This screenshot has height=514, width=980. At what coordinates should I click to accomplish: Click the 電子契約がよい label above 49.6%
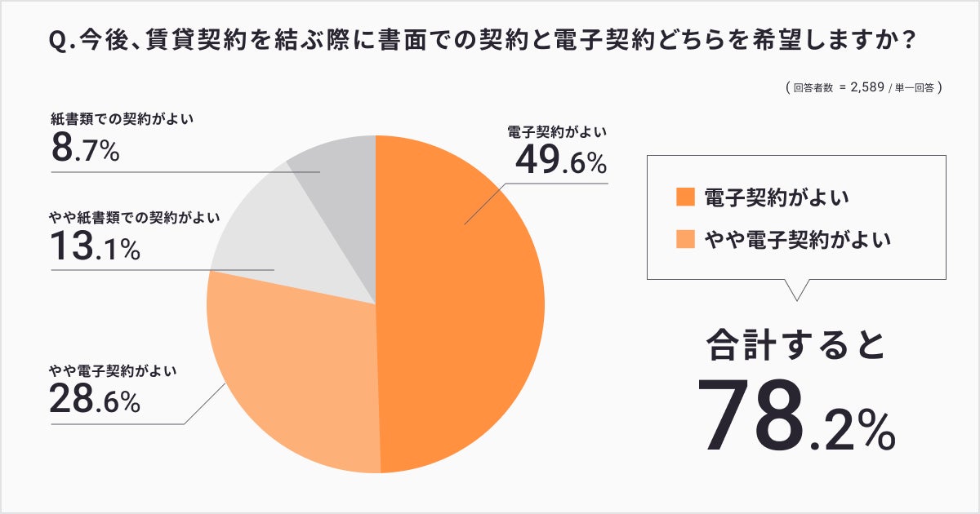tap(558, 131)
